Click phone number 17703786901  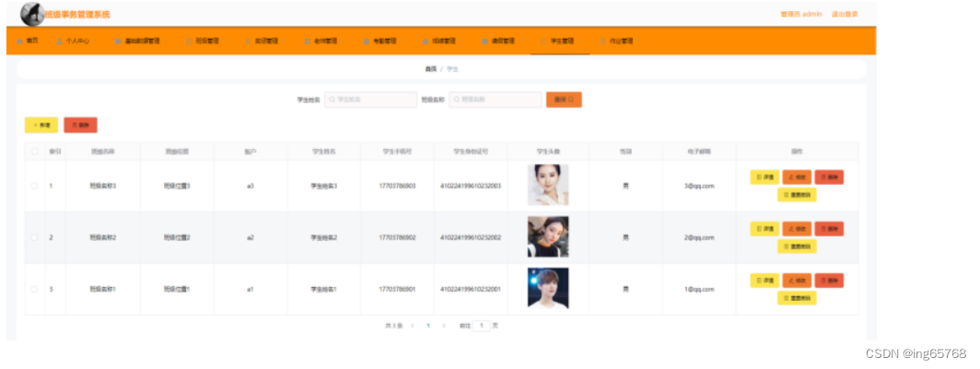click(398, 289)
